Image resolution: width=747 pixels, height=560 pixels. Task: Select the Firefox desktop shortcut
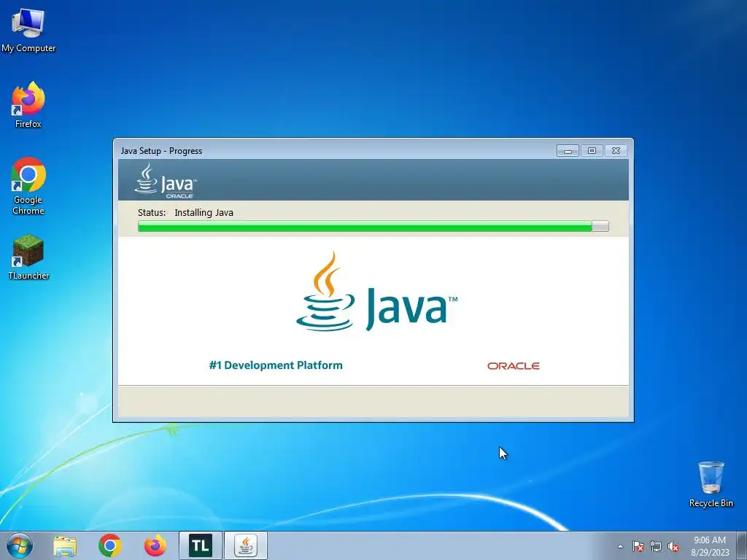[x=28, y=105]
